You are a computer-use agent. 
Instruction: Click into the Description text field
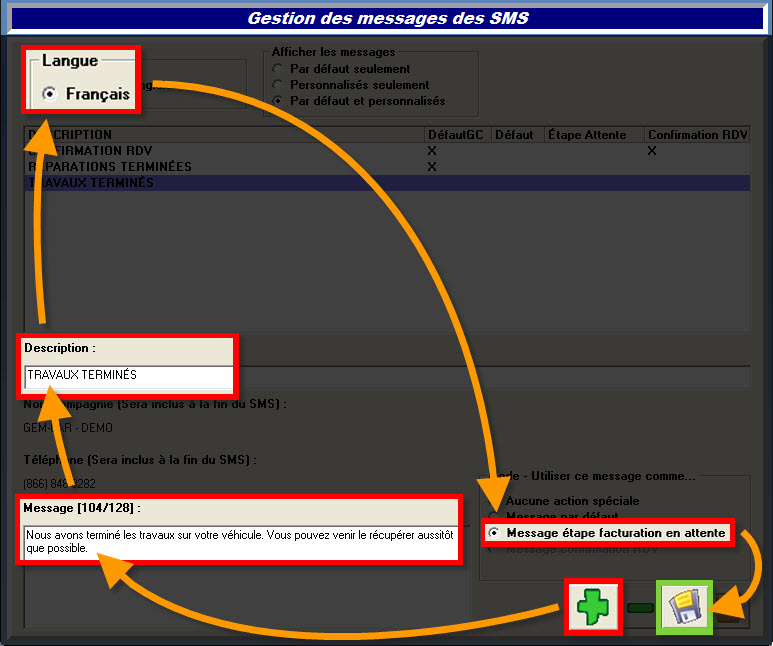point(128,376)
